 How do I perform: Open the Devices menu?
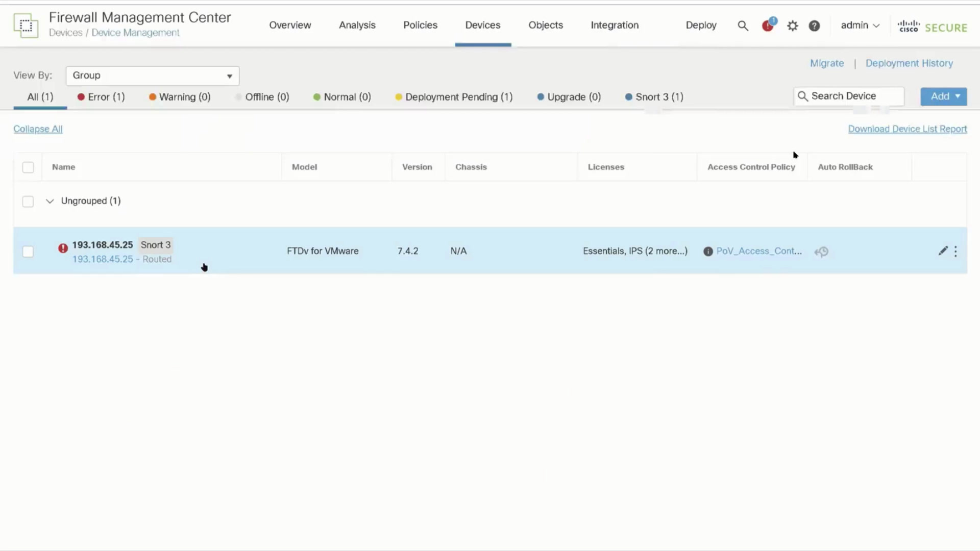pyautogui.click(x=482, y=25)
